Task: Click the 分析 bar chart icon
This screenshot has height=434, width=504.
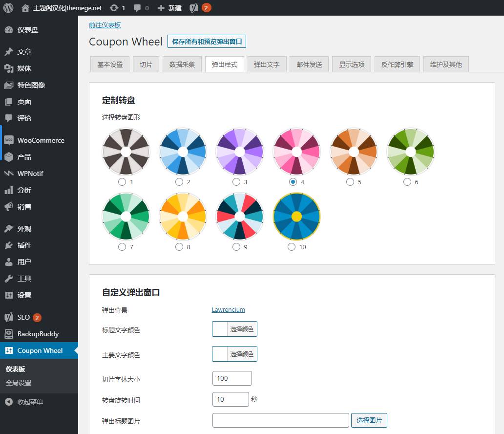Action: pyautogui.click(x=9, y=190)
